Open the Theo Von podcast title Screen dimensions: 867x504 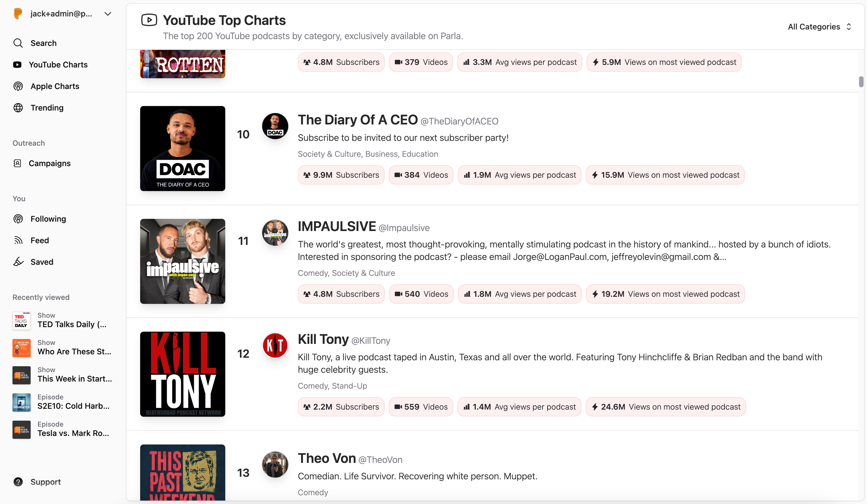coord(327,458)
